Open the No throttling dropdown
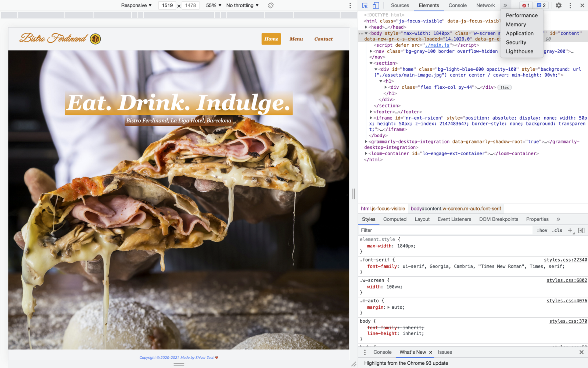The width and height of the screenshot is (588, 368). pos(243,6)
